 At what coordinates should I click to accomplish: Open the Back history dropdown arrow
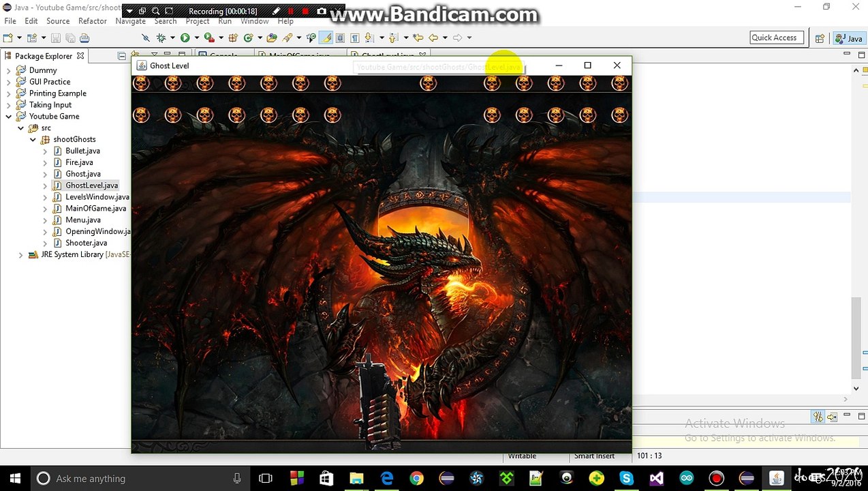tap(445, 38)
